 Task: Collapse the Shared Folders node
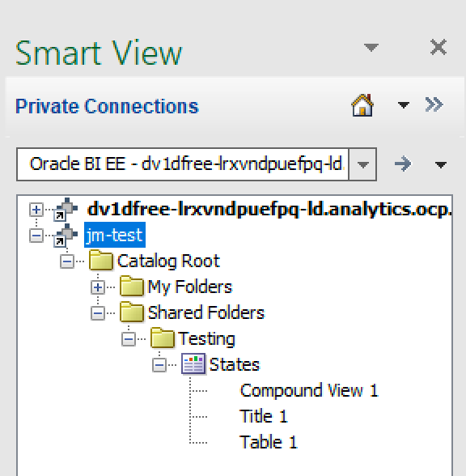[x=98, y=313]
